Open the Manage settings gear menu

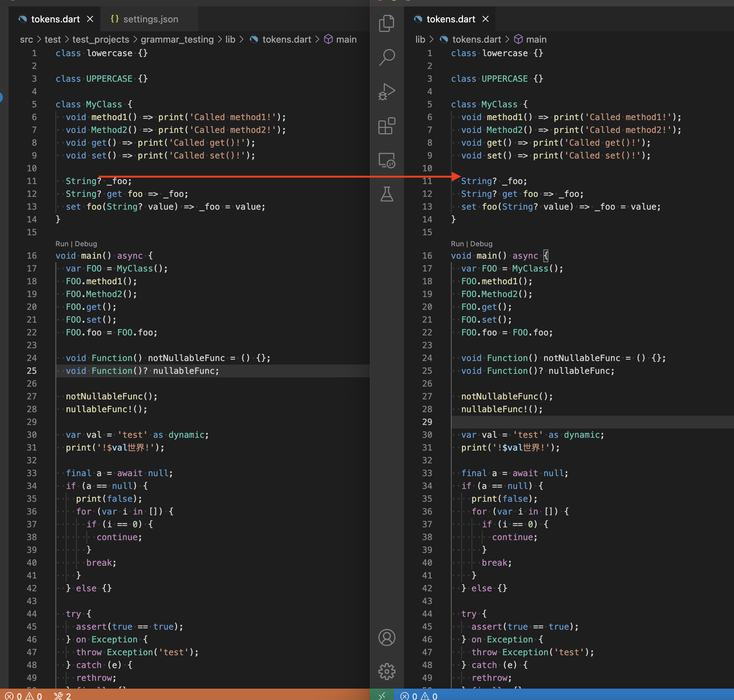(x=387, y=671)
